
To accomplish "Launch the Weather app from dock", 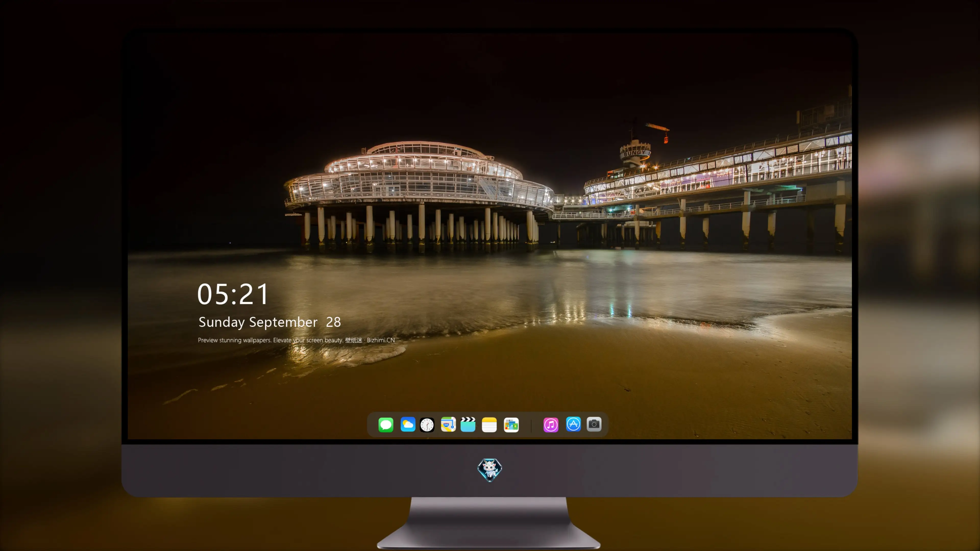I will point(408,424).
